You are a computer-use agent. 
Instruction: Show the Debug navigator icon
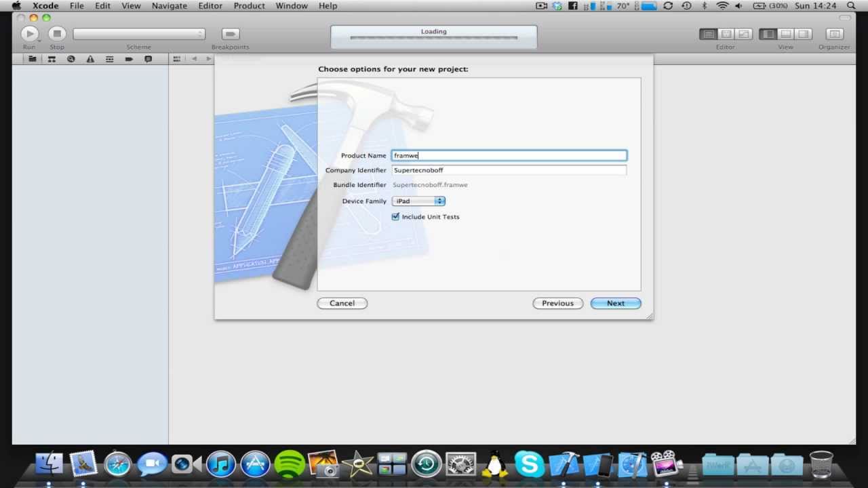109,59
